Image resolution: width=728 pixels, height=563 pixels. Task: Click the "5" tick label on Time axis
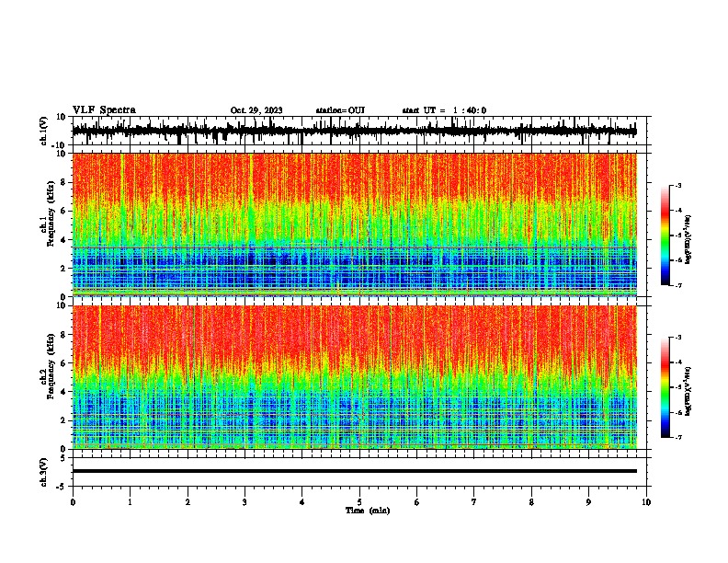[359, 502]
